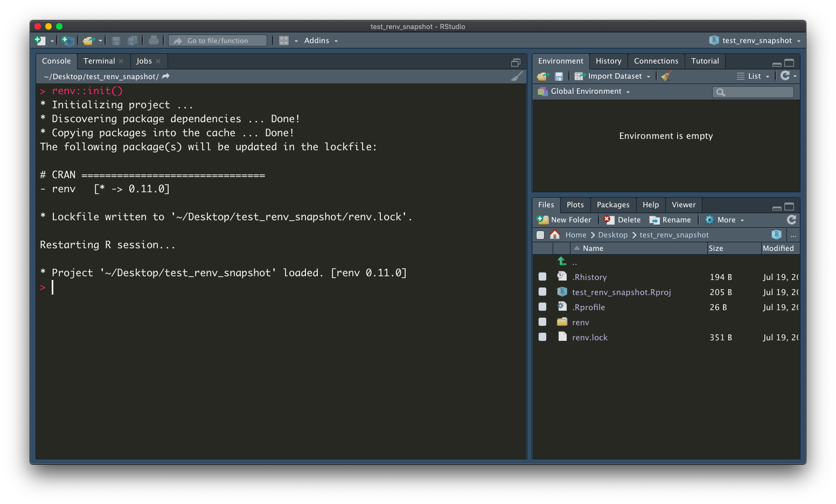Switch to the Terminal tab
The height and width of the screenshot is (504, 836).
pos(99,61)
